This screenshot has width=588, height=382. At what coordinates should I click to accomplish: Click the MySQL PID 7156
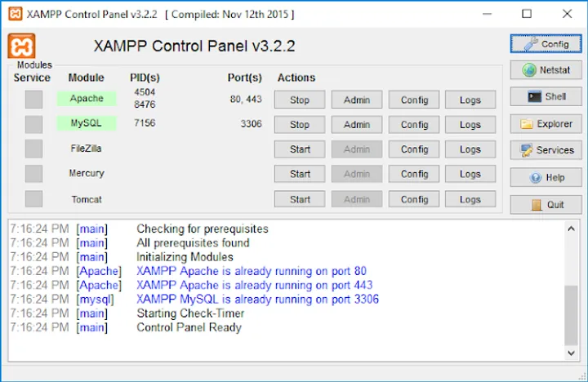click(x=145, y=122)
